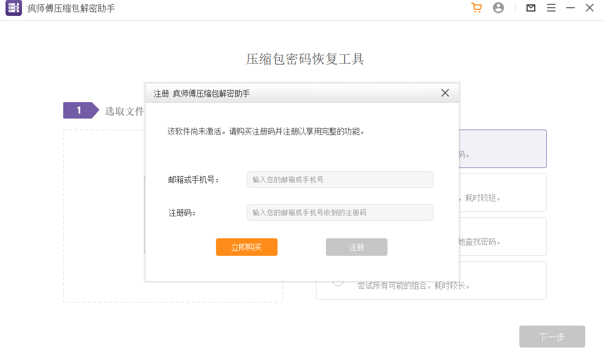Click the purple step 1 badge
The height and width of the screenshot is (364, 604).
(x=80, y=110)
